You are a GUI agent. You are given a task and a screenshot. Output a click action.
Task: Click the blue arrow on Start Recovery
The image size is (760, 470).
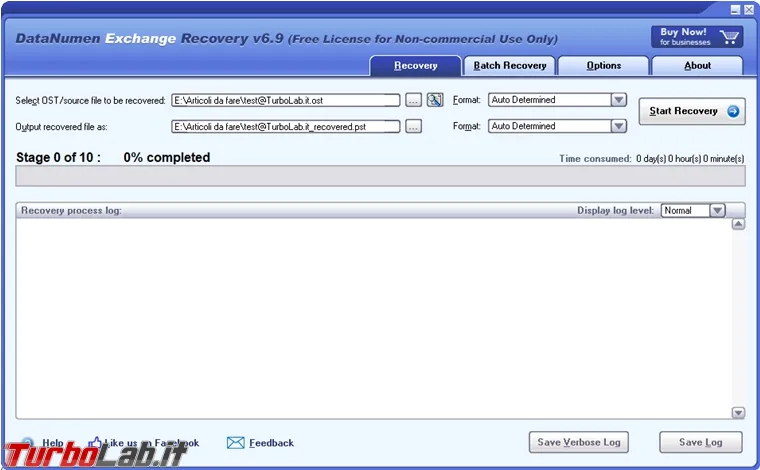(x=733, y=111)
